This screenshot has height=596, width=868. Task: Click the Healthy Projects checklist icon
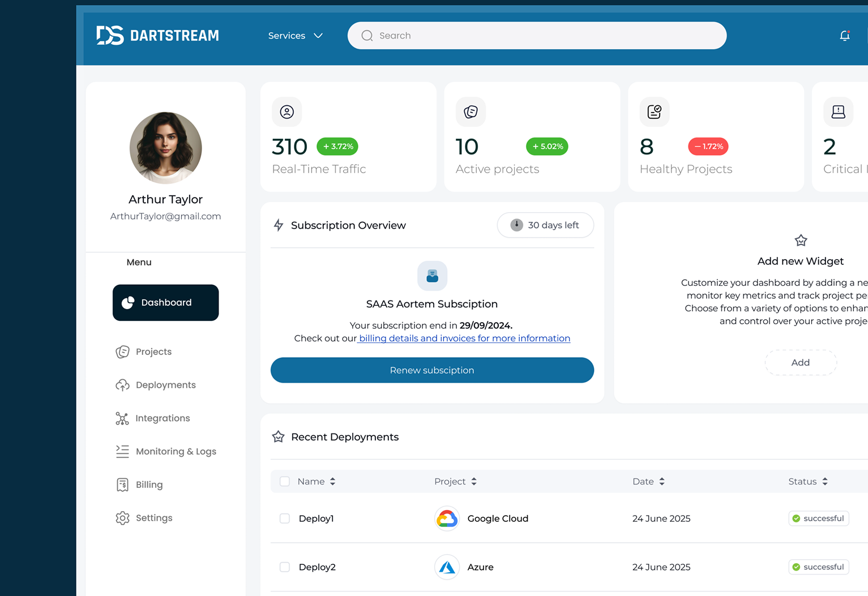tap(654, 112)
